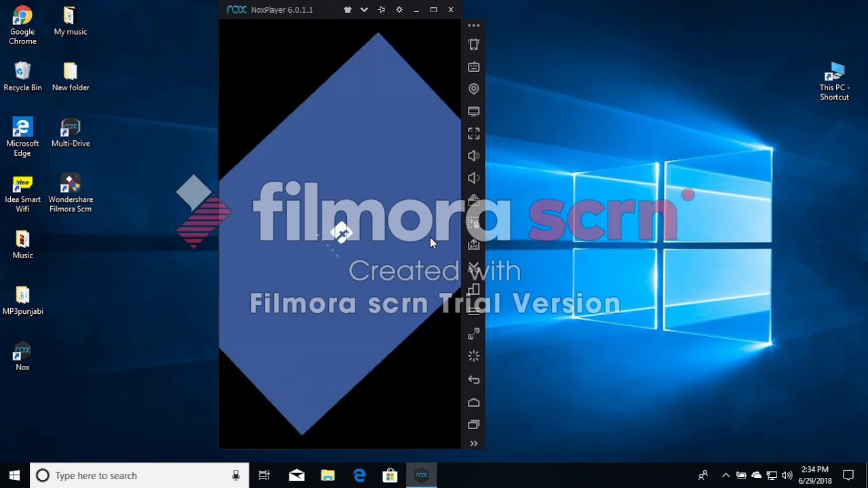Click the Android Home button in Nox sidebar

[x=473, y=403]
